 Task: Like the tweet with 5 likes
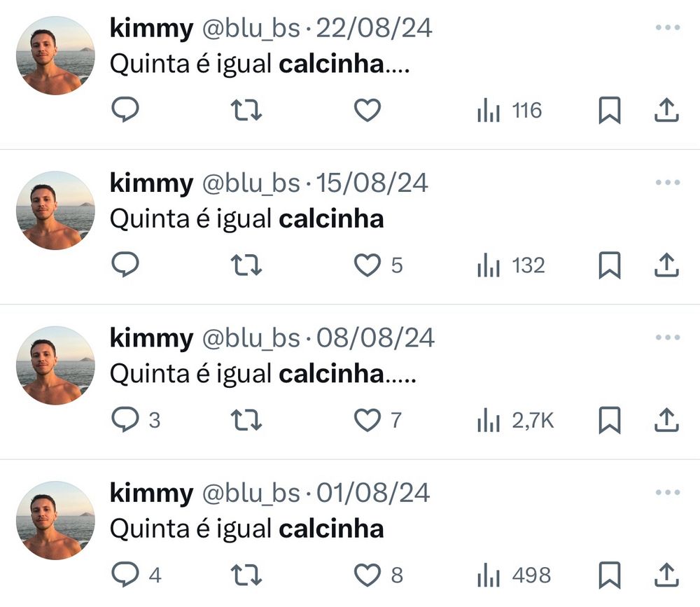click(x=378, y=265)
